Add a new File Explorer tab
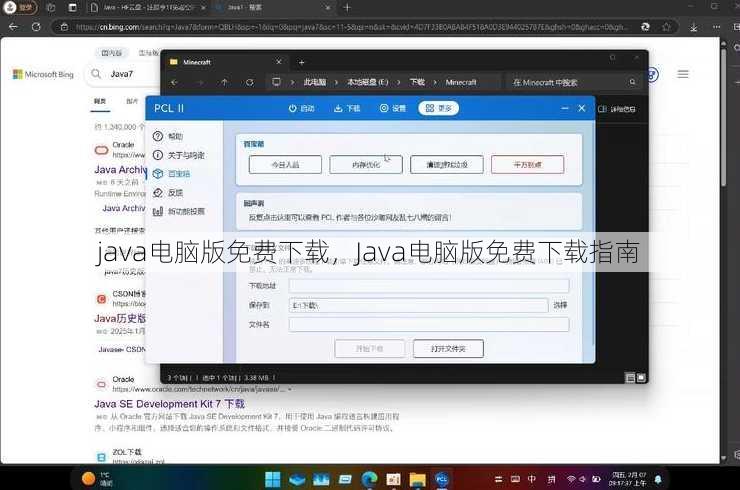 302,62
